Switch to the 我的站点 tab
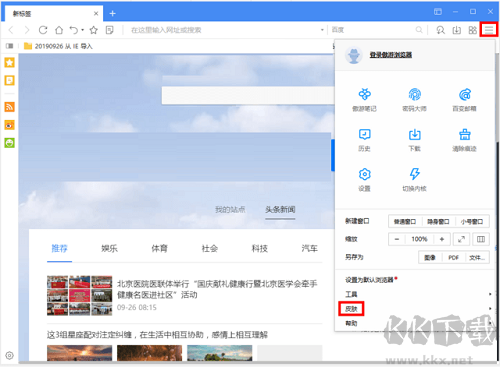This screenshot has width=500, height=367. pyautogui.click(x=230, y=209)
